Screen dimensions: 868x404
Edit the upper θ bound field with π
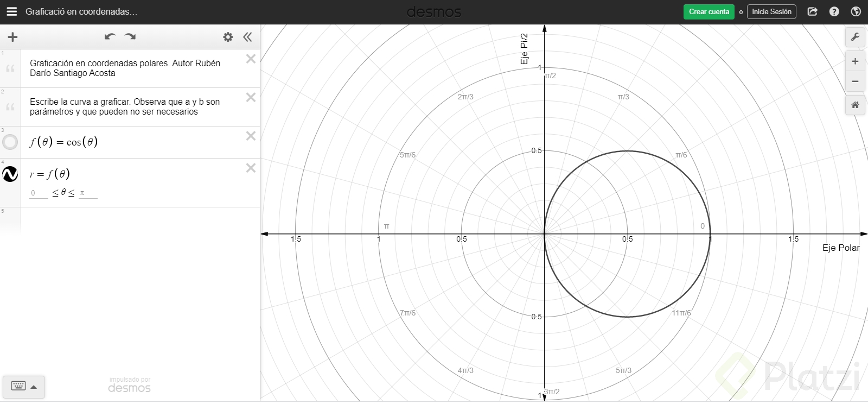click(x=88, y=193)
